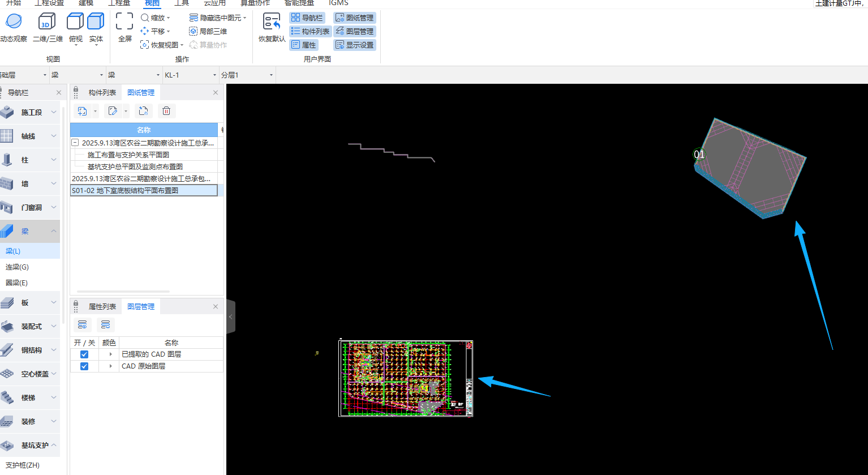Viewport: 868px width, 475px height.
Task: Switch to the 图层管理 tab
Action: tap(141, 306)
